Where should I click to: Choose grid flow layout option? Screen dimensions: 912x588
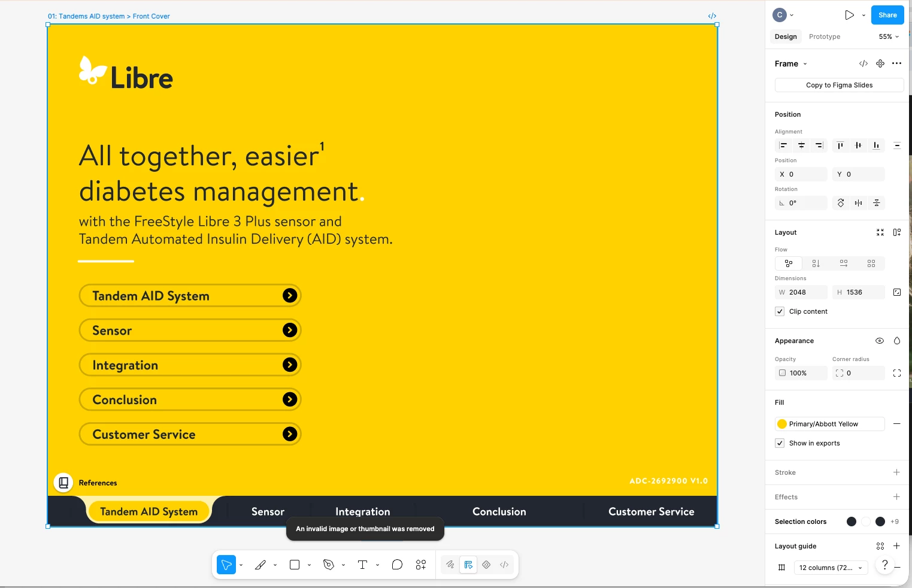pyautogui.click(x=871, y=263)
